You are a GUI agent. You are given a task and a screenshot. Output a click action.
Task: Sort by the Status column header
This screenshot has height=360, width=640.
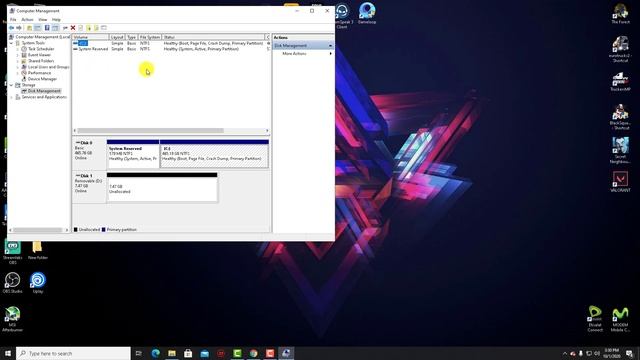point(213,37)
